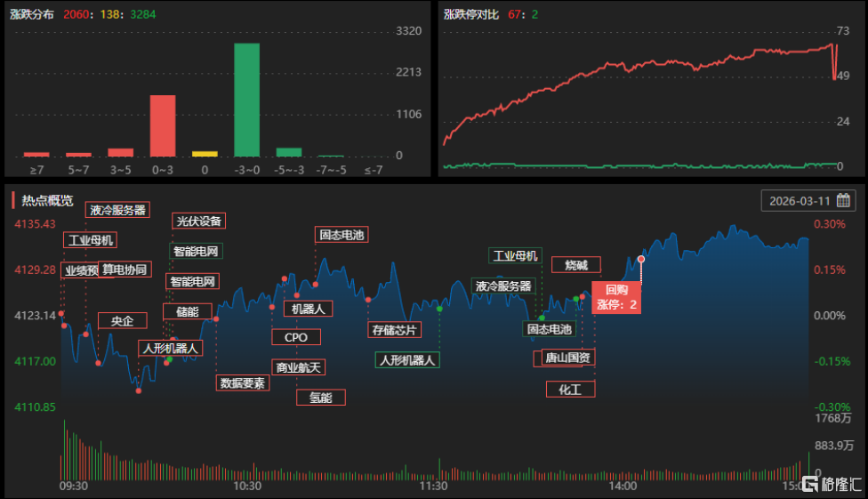Image resolution: width=868 pixels, height=499 pixels.
Task: Open the 商业航天 hotspot label
Action: pos(300,366)
